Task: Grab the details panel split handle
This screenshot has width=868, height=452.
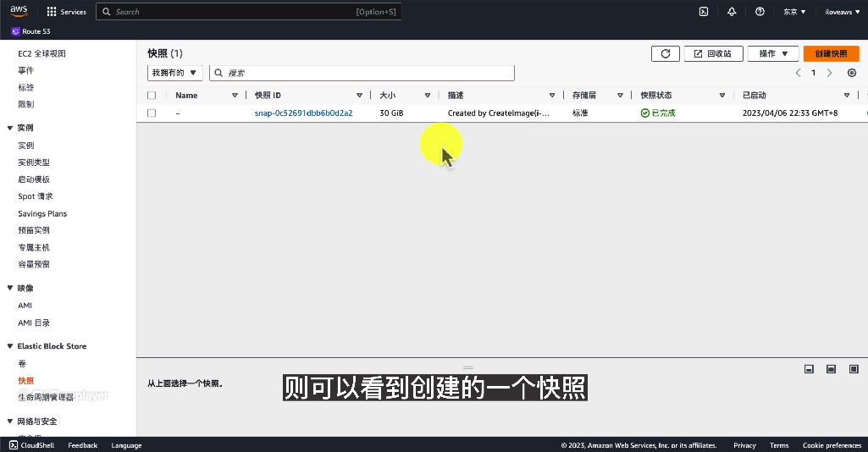Action: (x=467, y=367)
